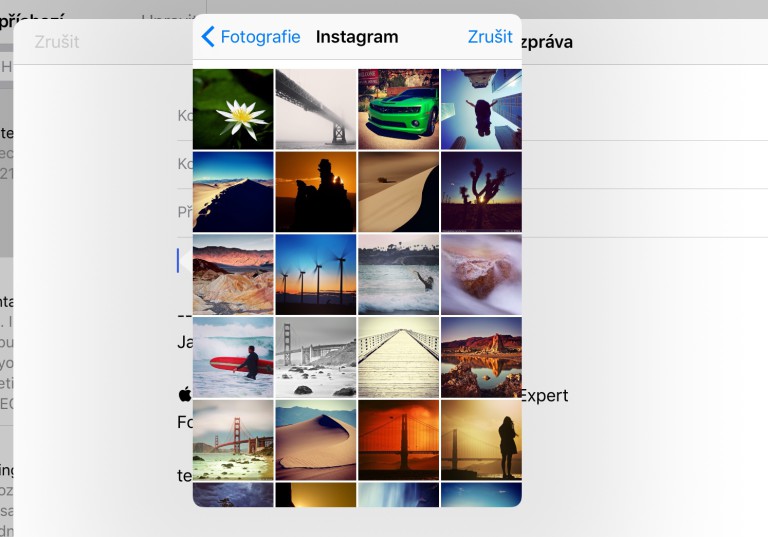Select the swimmer in ocean waves photo
This screenshot has height=537, width=768.
(399, 274)
